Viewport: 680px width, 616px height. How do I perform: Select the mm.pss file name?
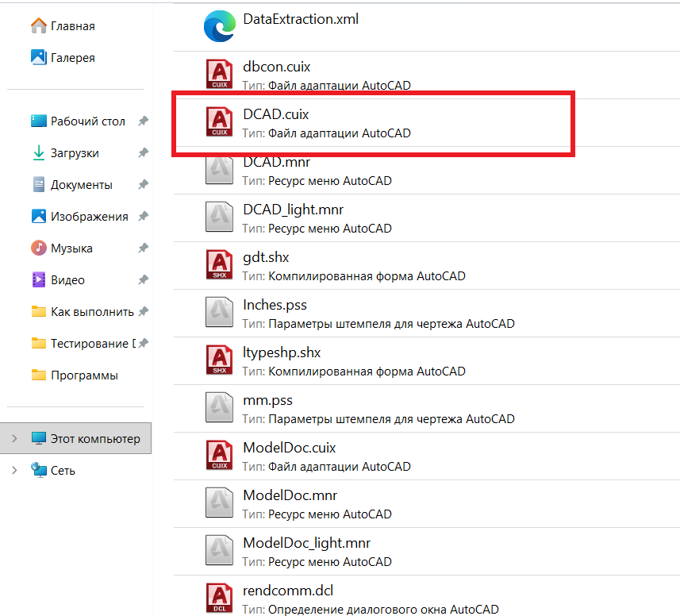[267, 400]
